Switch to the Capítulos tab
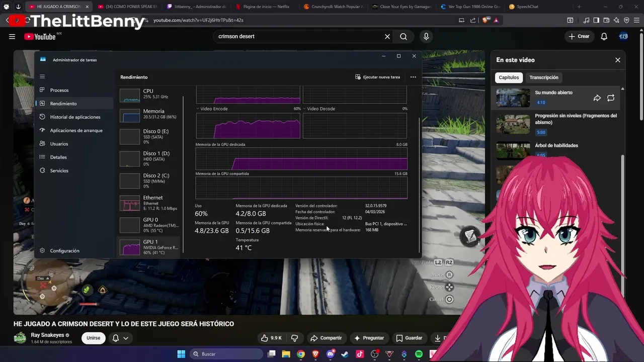The height and width of the screenshot is (362, 644). [x=509, y=77]
